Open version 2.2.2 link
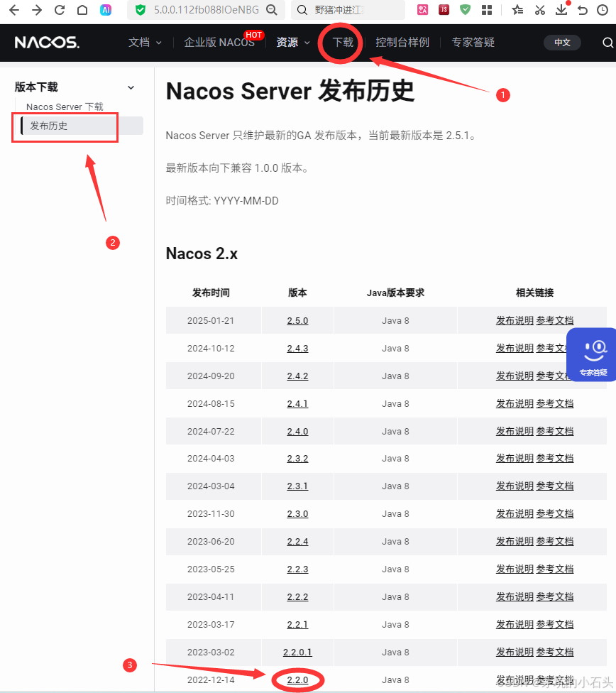 coord(297,596)
